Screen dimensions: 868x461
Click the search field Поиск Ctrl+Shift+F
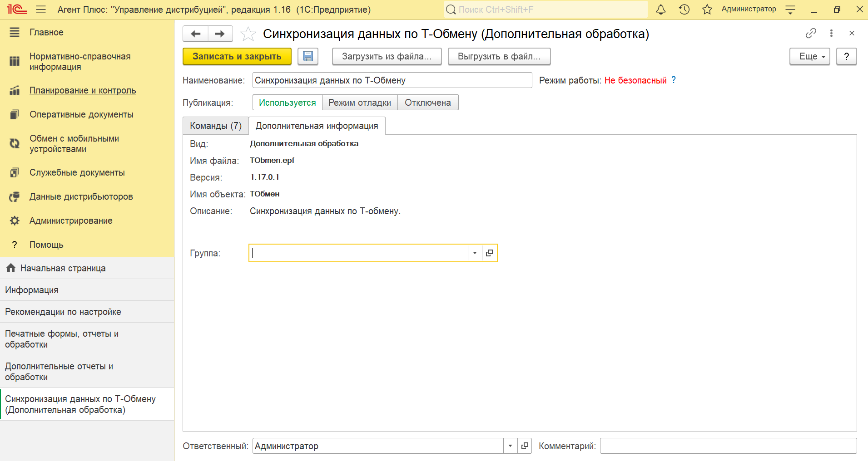click(x=546, y=10)
